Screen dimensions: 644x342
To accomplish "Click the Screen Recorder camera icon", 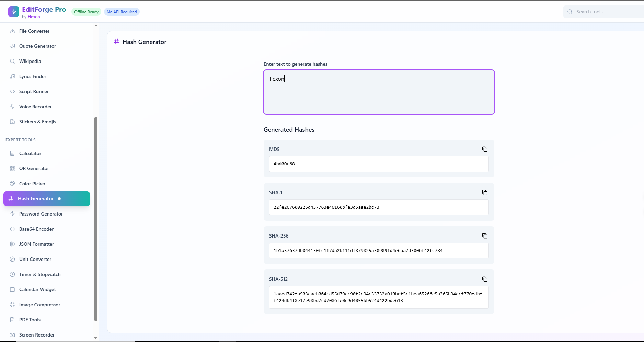I will 12,335.
